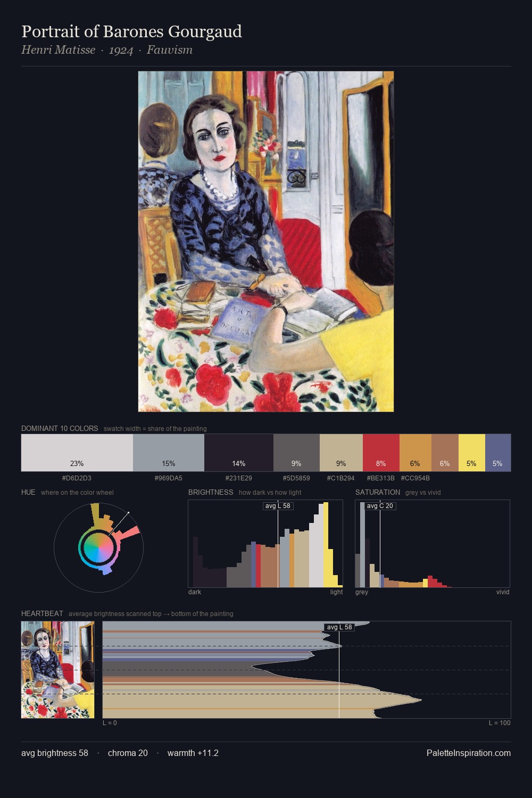Click the saturation histogram chart
The height and width of the screenshot is (798, 532).
pos(433,544)
